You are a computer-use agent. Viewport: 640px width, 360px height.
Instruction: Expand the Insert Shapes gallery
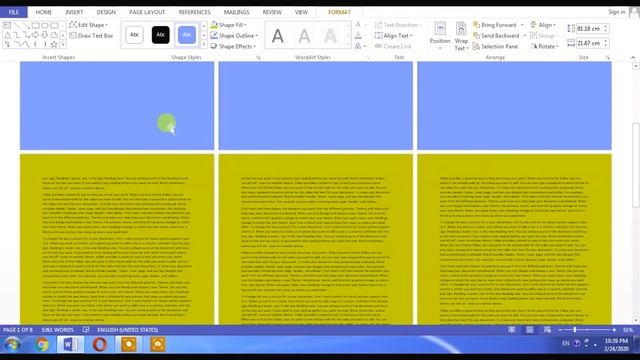(63, 44)
